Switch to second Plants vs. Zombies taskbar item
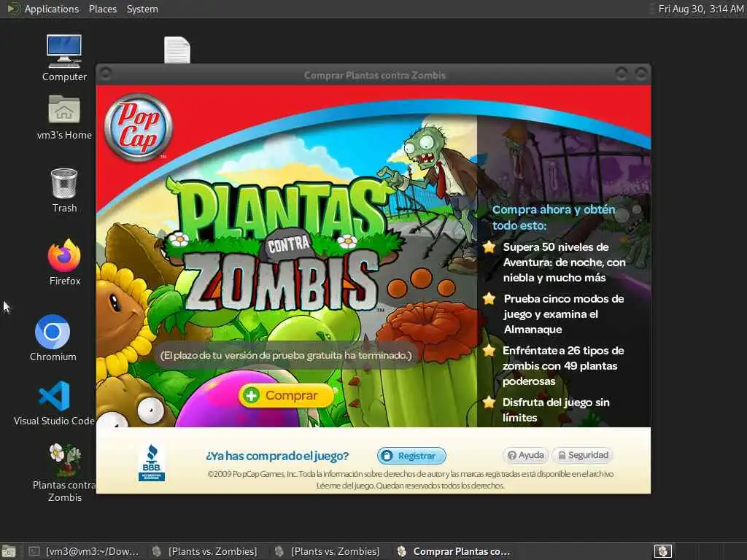 click(x=328, y=551)
